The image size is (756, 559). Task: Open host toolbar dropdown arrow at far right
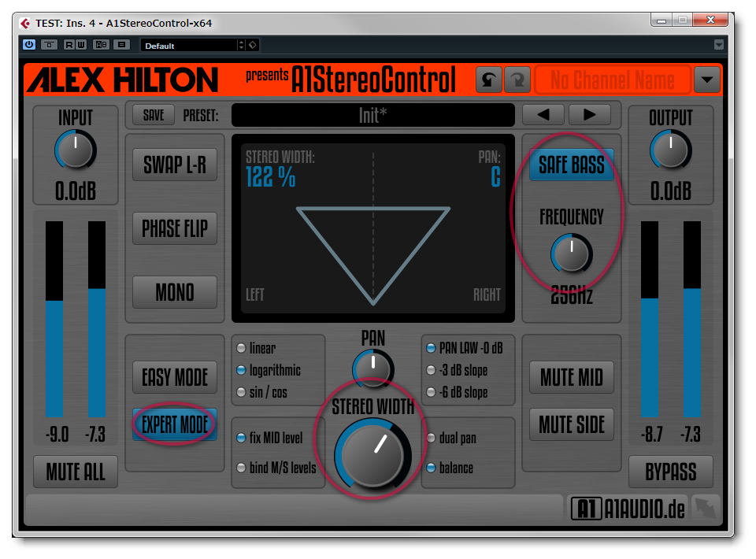tap(718, 45)
